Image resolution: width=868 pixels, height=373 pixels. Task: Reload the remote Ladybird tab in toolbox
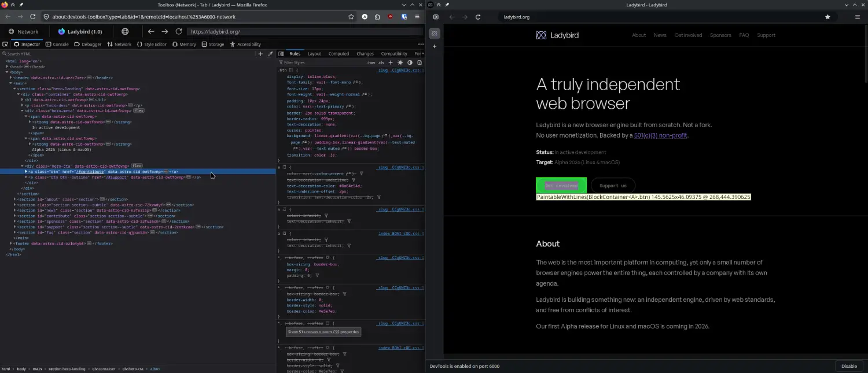click(179, 32)
